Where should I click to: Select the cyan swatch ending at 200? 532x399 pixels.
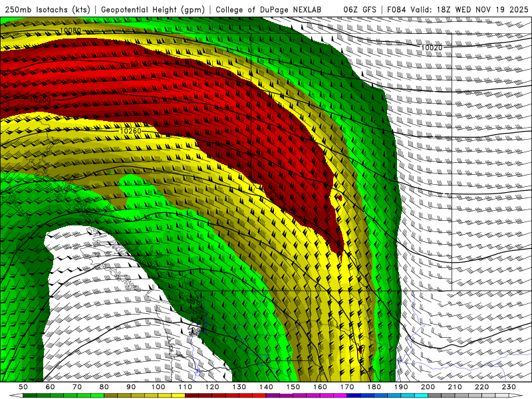click(421, 396)
